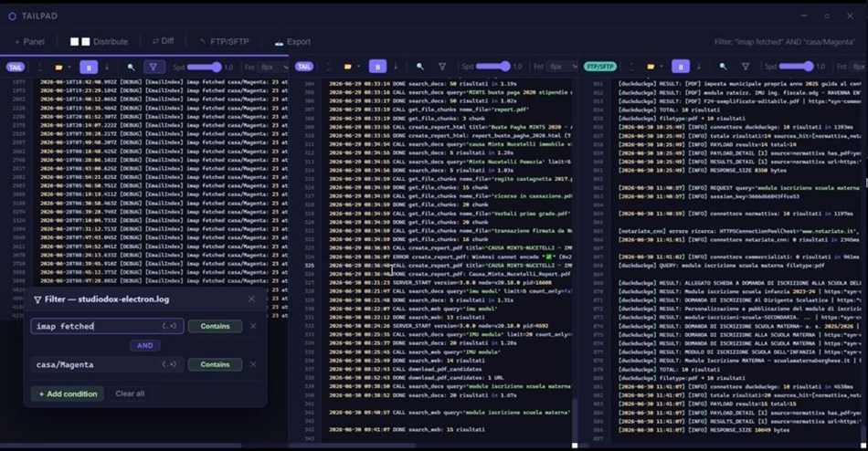868x451 pixels.
Task: Adjust Spd slider in left panel
Action: click(204, 67)
